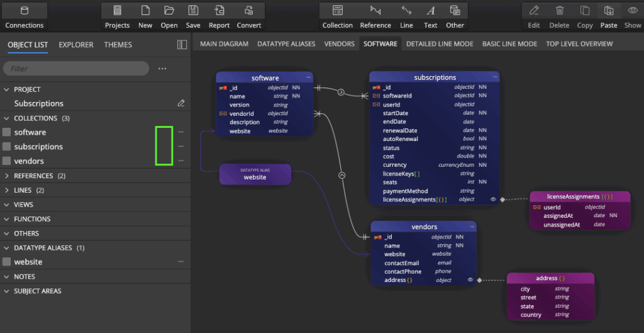Image resolution: width=644 pixels, height=333 pixels.
Task: Click the Filter input field
Action: coord(75,69)
